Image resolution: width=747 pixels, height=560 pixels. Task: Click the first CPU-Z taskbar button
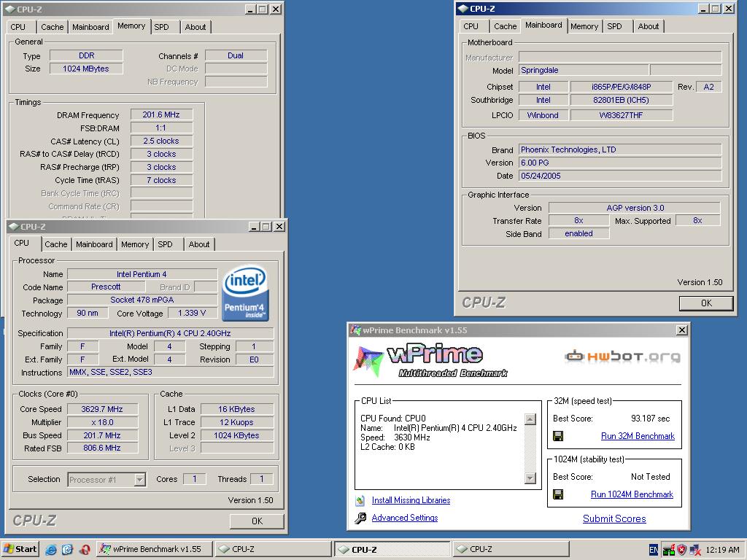273,549
